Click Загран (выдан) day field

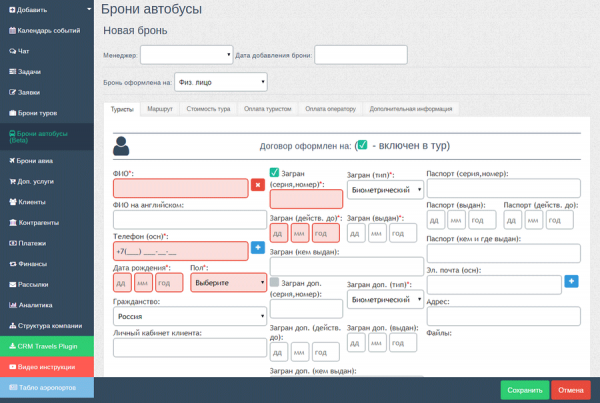pos(356,233)
